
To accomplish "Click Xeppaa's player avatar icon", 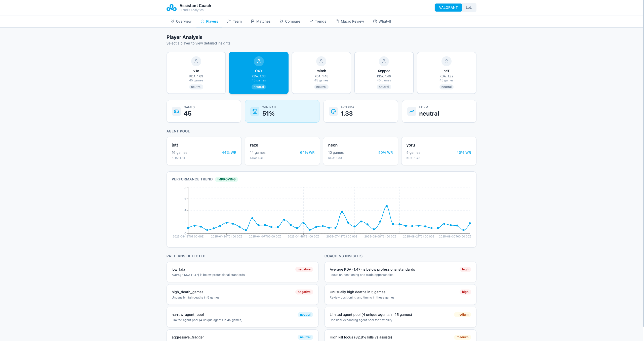I will (x=384, y=61).
